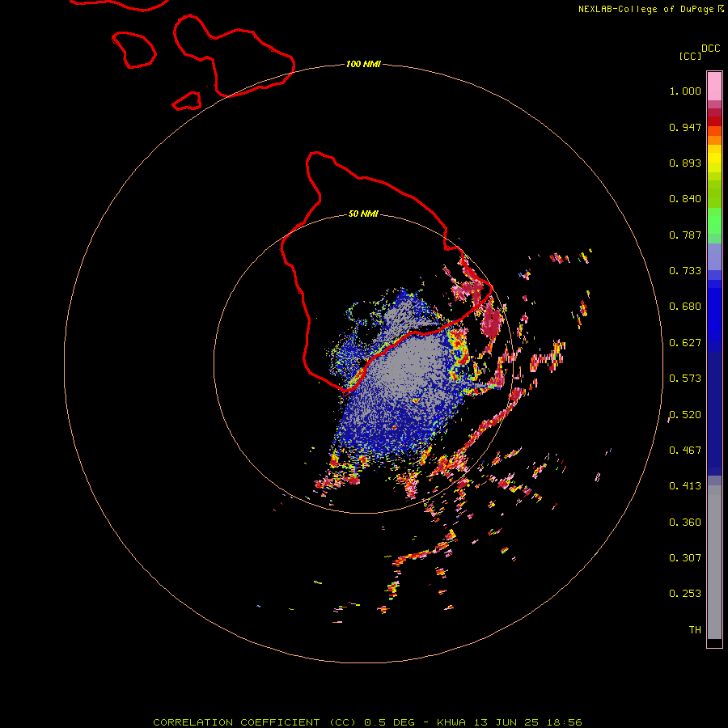Click the 0.947 scale value
This screenshot has height=728, width=728.
(685, 127)
